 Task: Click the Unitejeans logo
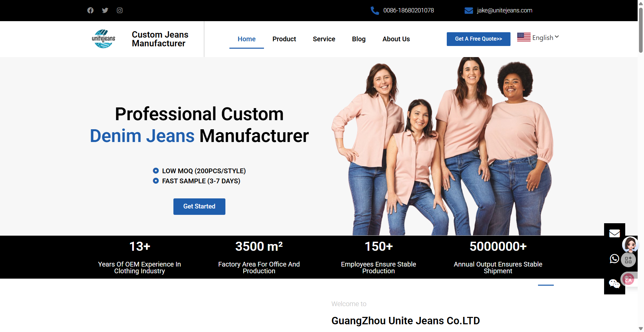coord(103,39)
